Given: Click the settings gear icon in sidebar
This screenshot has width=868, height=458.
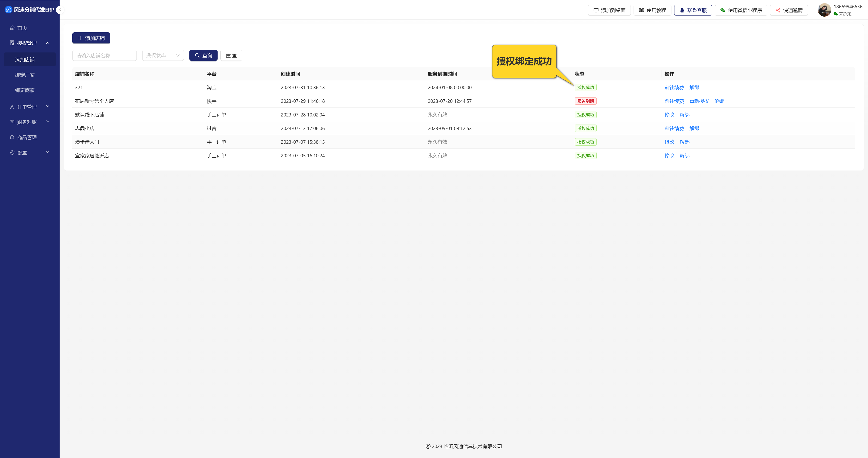Looking at the screenshot, I should pos(12,153).
